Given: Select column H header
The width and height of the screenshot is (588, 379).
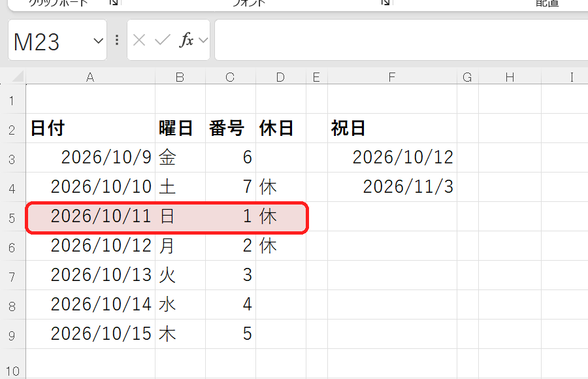Looking at the screenshot, I should tap(510, 77).
